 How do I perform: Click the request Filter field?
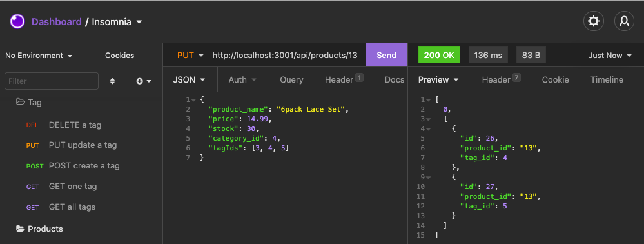pyautogui.click(x=52, y=81)
